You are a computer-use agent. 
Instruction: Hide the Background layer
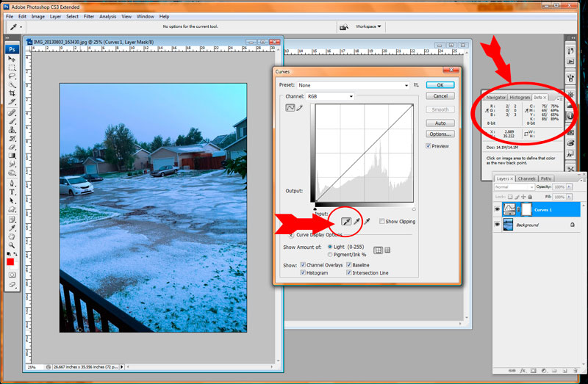point(498,225)
